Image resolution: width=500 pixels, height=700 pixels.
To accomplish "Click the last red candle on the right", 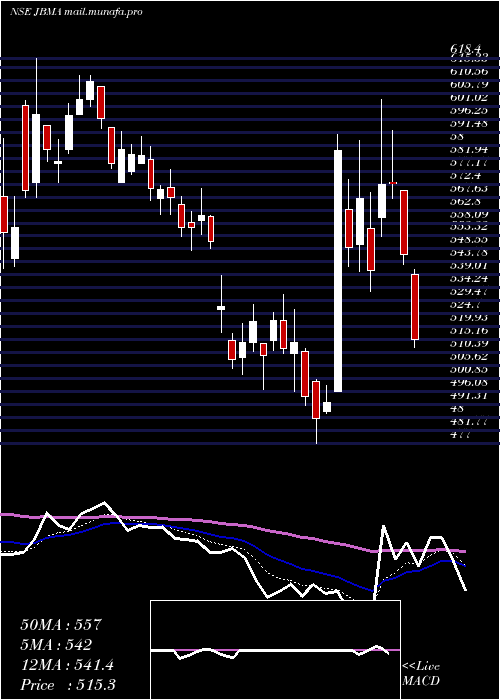I will point(415,307).
